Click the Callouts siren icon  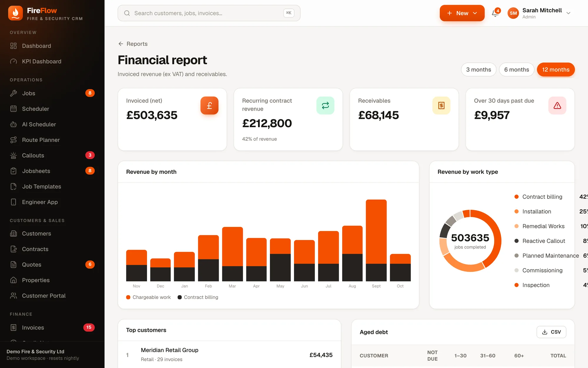point(14,155)
